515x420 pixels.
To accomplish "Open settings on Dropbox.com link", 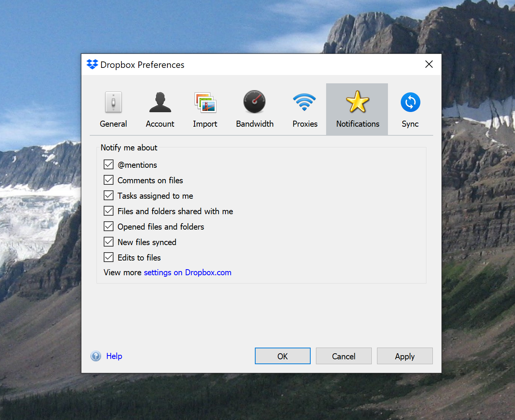I will pyautogui.click(x=188, y=273).
